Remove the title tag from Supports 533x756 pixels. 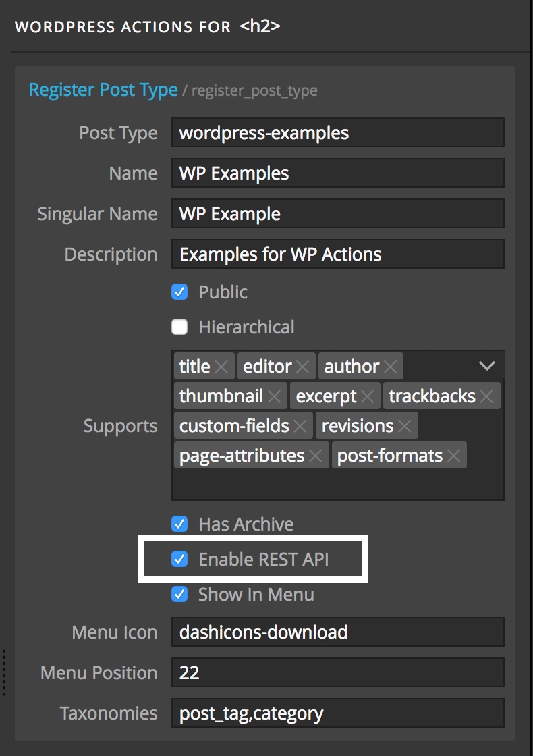(221, 367)
